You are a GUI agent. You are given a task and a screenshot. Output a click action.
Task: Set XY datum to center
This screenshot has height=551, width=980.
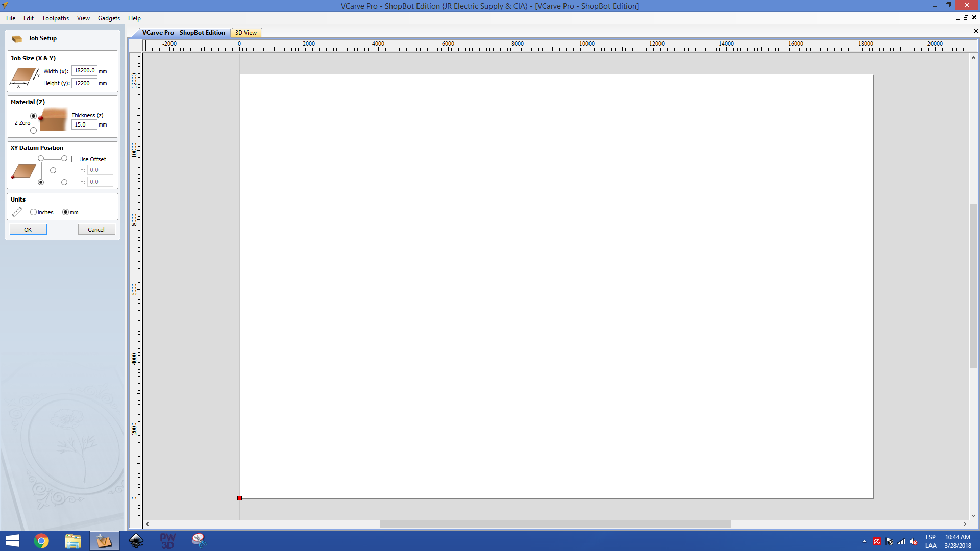coord(53,170)
